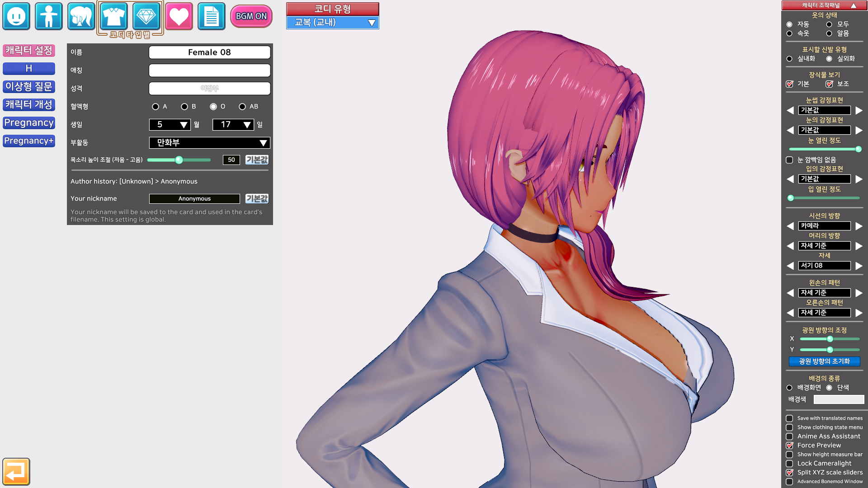Open the accessories diamond icon tab
Image resolution: width=868 pixels, height=488 pixels.
[x=146, y=16]
